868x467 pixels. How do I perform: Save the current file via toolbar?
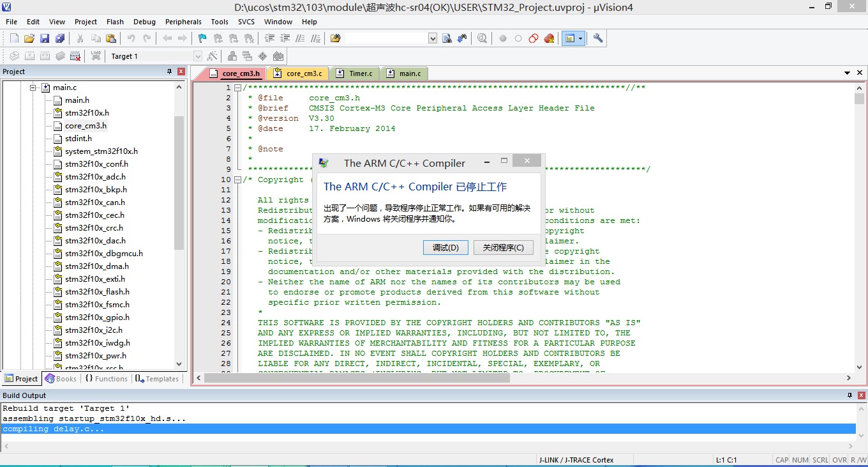pyautogui.click(x=45, y=38)
